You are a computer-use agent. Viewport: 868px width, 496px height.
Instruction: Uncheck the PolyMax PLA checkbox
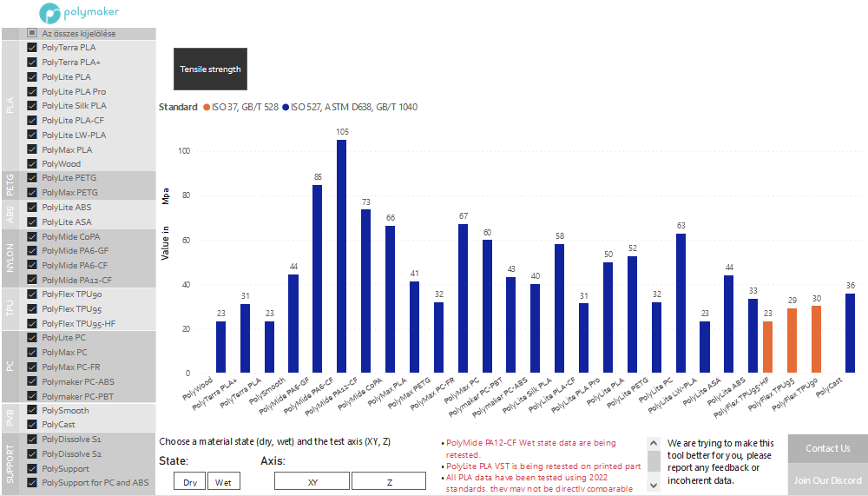[32, 149]
